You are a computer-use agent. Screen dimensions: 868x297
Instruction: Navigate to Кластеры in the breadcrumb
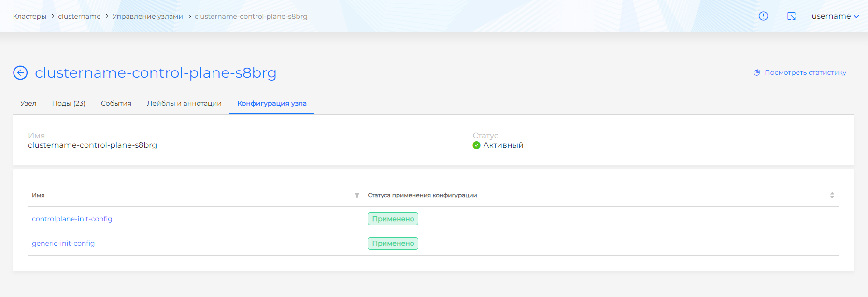click(x=29, y=16)
